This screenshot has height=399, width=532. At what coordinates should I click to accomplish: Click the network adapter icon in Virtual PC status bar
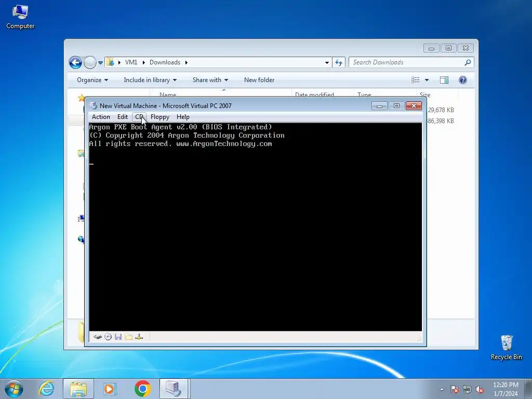[x=139, y=337]
